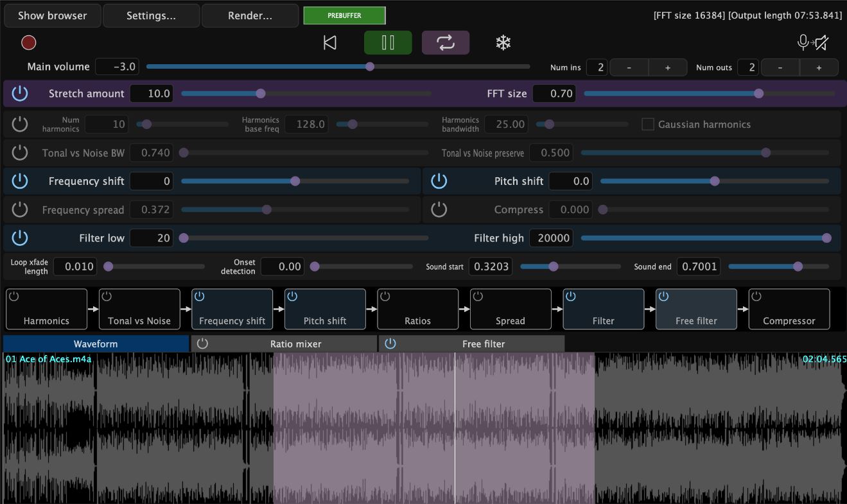Toggle Stretch amount power button
This screenshot has height=504, width=847.
tap(20, 93)
